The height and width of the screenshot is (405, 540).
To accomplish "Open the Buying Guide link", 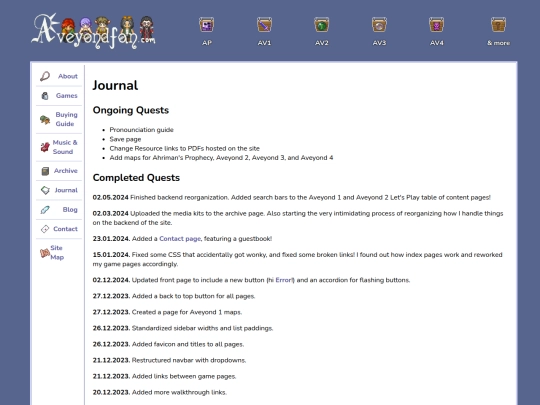I will 66,119.
